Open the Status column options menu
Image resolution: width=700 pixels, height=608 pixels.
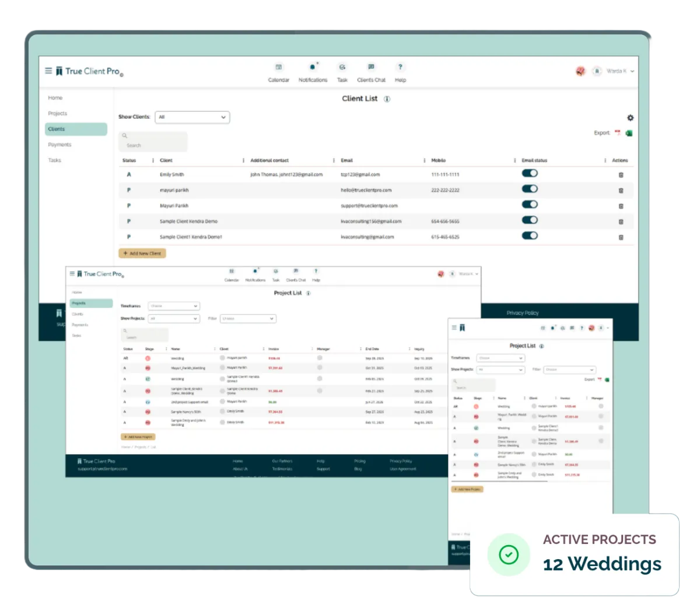[153, 160]
